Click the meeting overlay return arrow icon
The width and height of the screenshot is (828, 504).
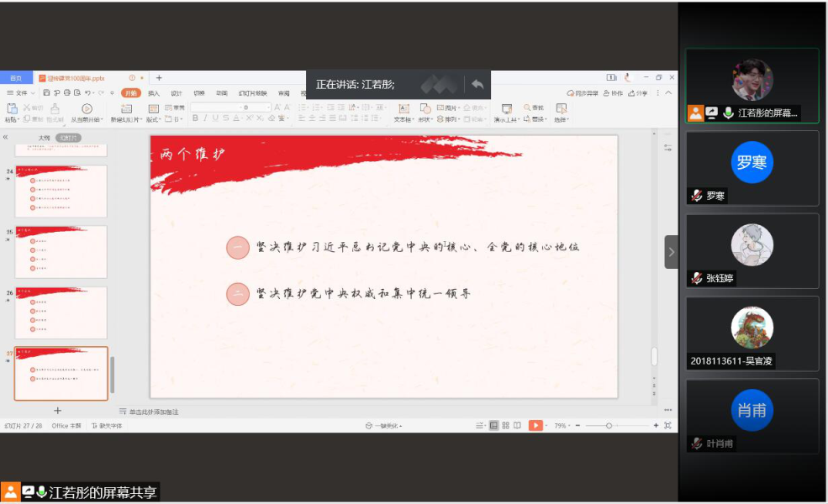[x=477, y=85]
